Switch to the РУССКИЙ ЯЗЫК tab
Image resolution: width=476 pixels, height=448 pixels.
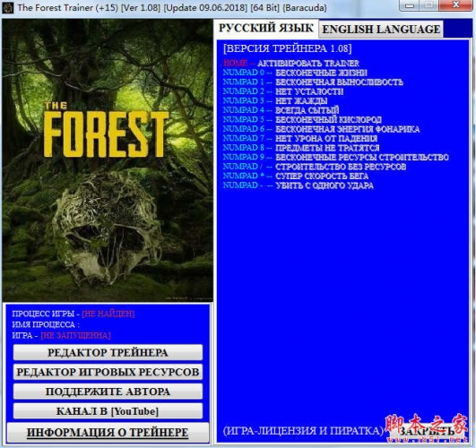(x=266, y=29)
